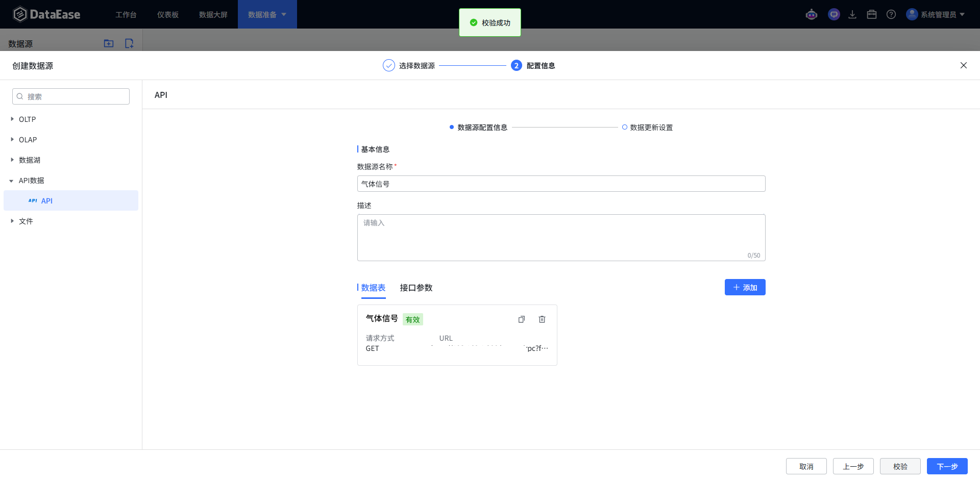The image size is (980, 482).
Task: Switch to the 接口参数 tab
Action: pos(416,288)
